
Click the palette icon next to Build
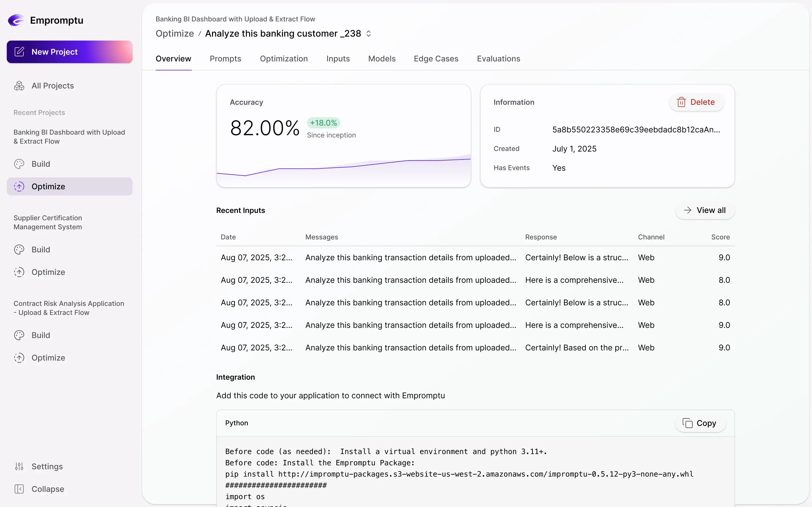[19, 164]
